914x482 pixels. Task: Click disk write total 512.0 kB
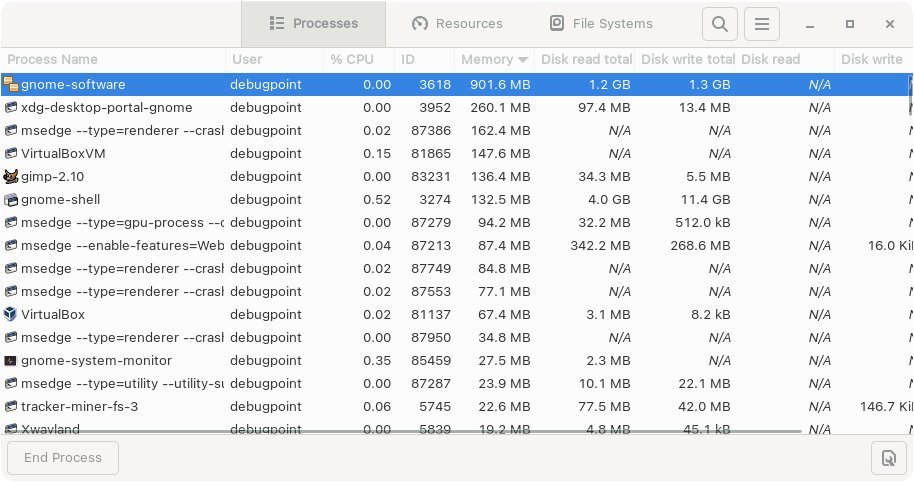coord(703,223)
